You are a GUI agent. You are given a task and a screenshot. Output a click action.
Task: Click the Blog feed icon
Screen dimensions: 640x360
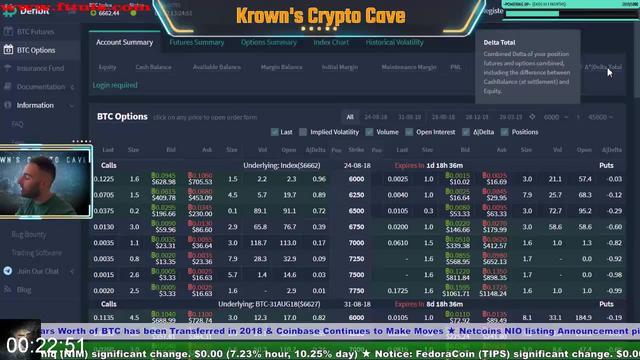pyautogui.click(x=8, y=289)
